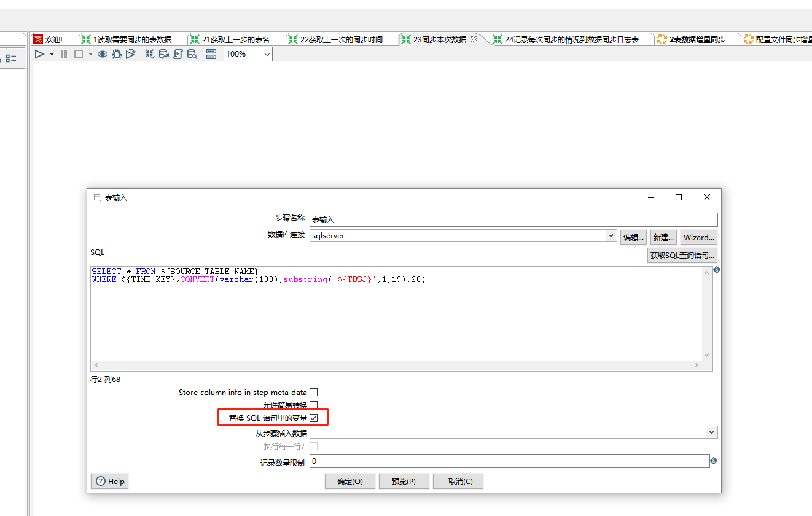Debug the transformation with the bug icon
This screenshot has width=812, height=516.
pyautogui.click(x=116, y=54)
